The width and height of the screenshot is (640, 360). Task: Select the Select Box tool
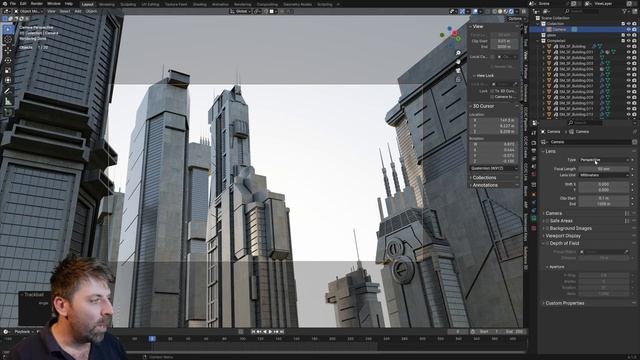click(8, 29)
